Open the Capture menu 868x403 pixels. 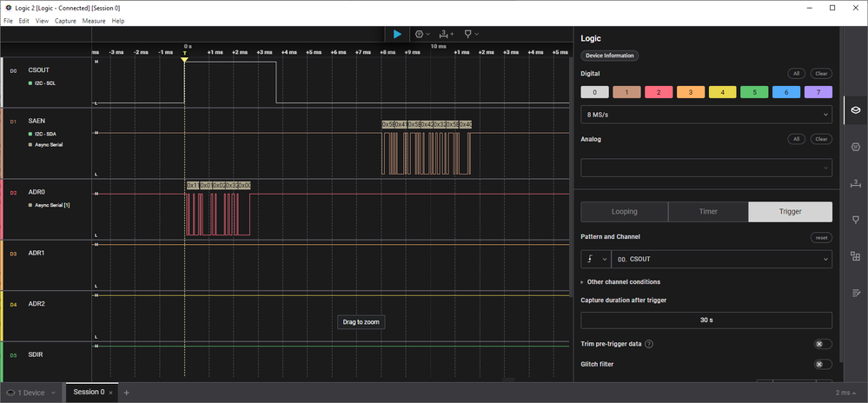[65, 21]
